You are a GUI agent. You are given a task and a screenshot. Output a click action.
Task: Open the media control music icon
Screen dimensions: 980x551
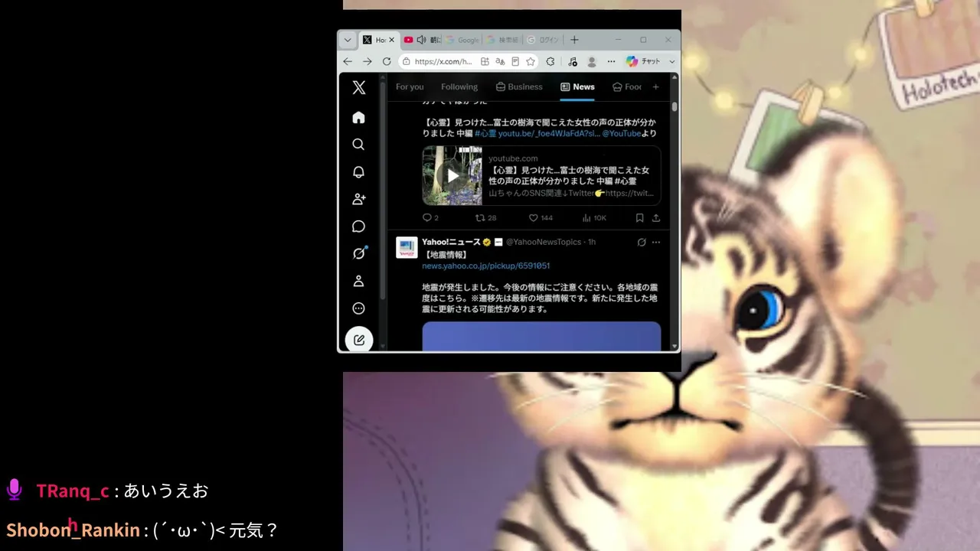pos(573,61)
